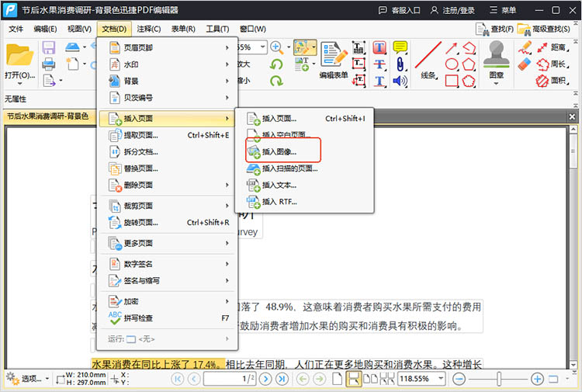Select the Distance (距离) measure tool
582x392 pixels.
tap(553, 47)
